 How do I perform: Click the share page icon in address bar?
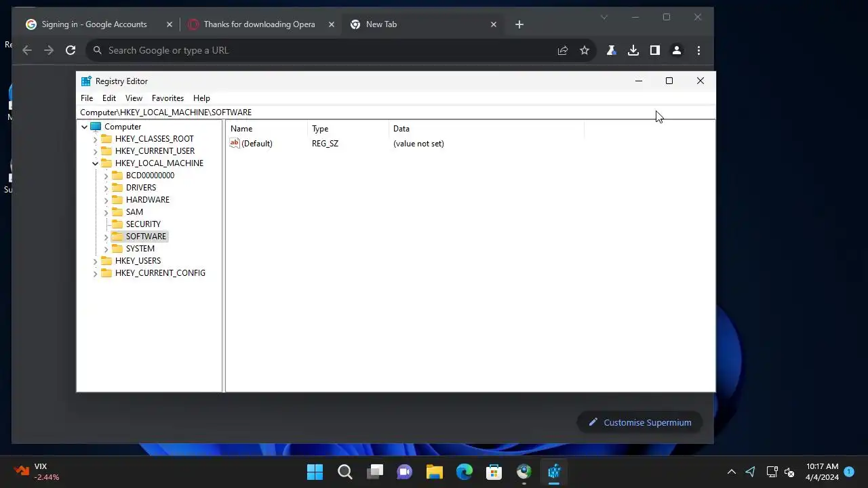click(x=563, y=50)
